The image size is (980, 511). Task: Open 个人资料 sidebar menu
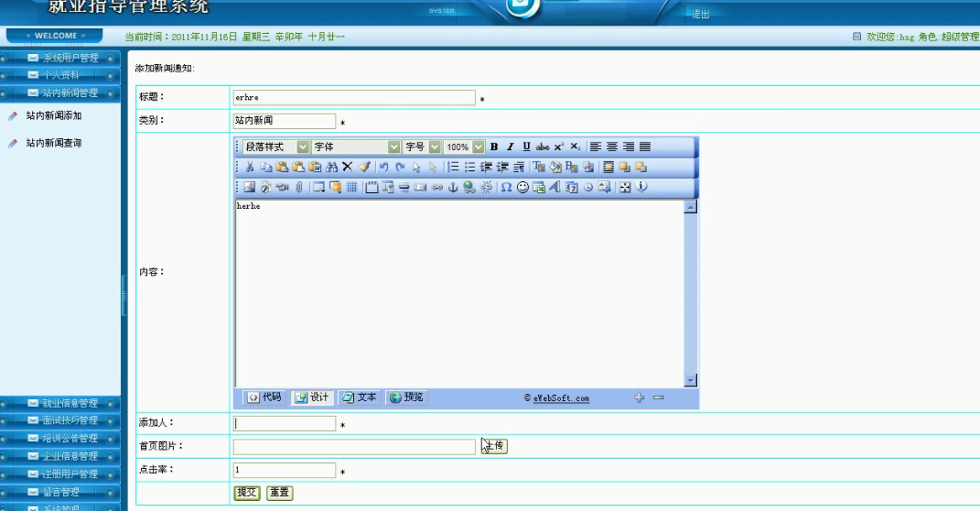(x=60, y=75)
